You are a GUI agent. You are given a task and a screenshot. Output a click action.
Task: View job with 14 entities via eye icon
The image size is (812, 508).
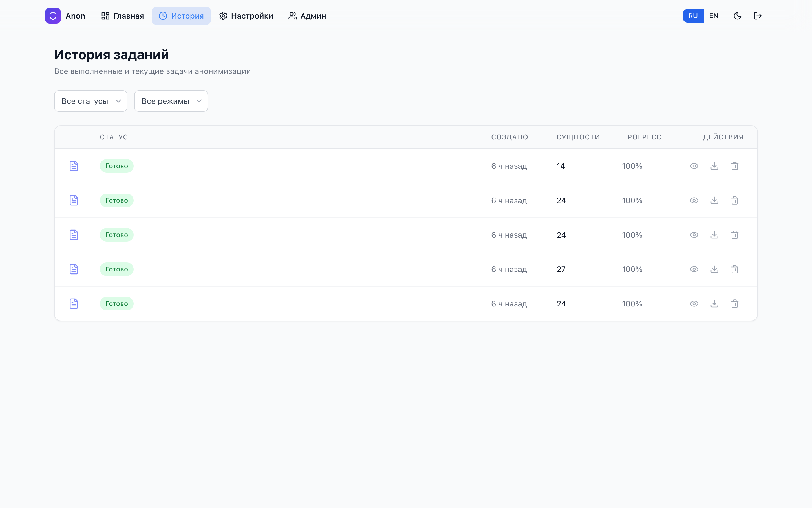[694, 166]
